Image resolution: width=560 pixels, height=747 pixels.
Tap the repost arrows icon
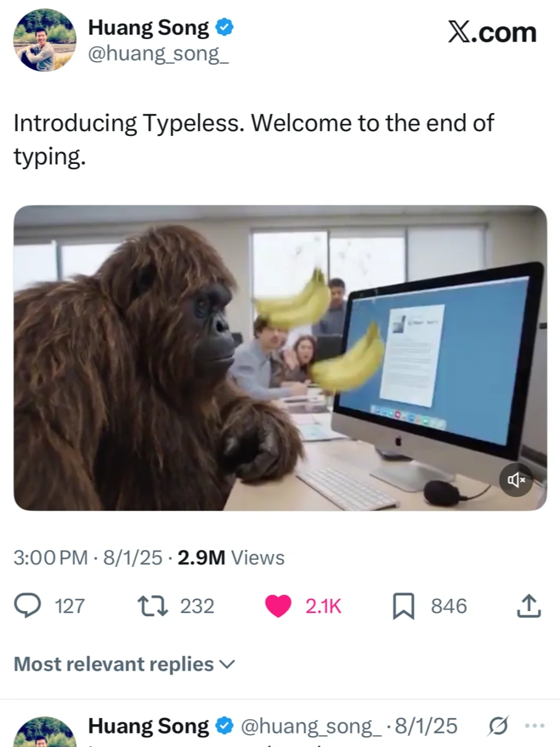pyautogui.click(x=152, y=606)
